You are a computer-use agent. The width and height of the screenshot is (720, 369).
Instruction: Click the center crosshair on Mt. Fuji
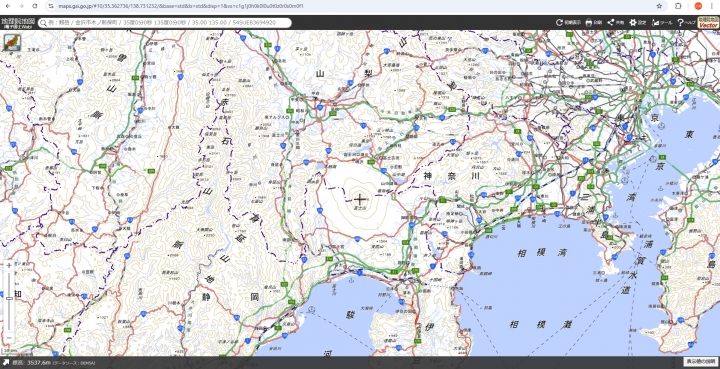[x=360, y=199]
